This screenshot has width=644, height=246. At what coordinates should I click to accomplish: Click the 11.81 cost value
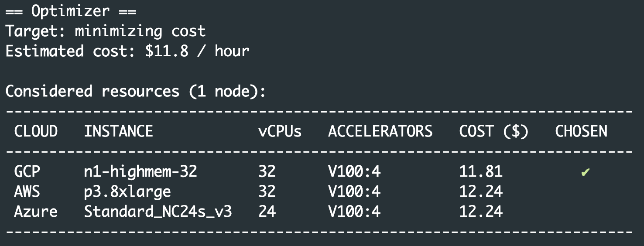(x=481, y=171)
